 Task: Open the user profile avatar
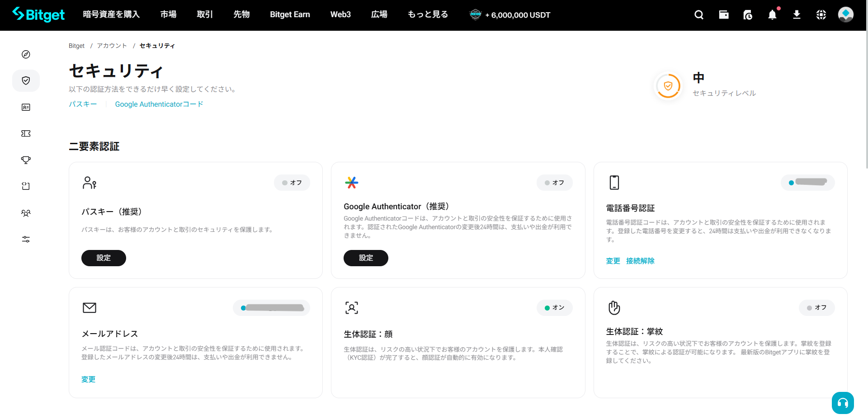coord(845,14)
